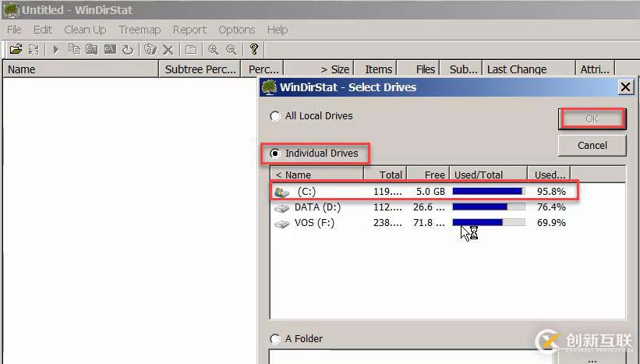Click the first Zoom In magnifier icon

click(213, 50)
